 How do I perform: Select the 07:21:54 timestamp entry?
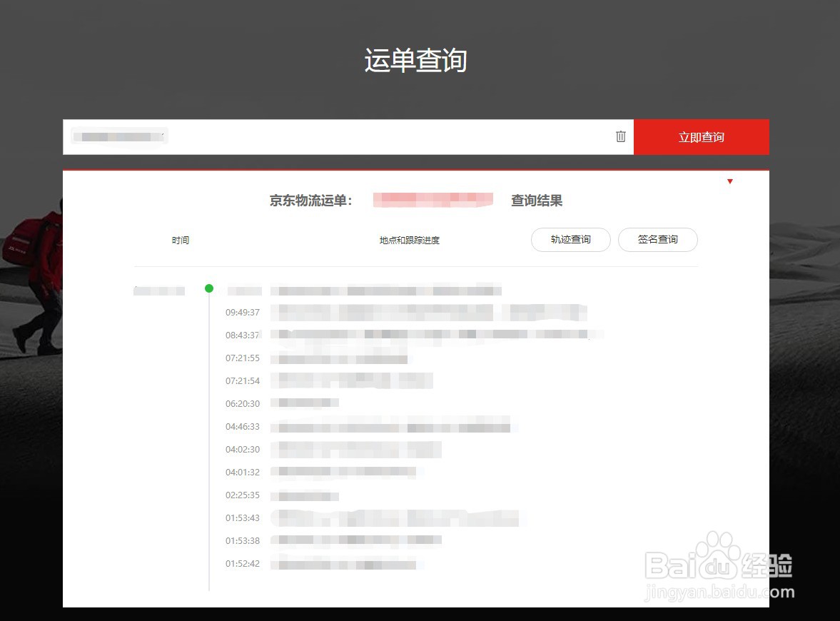[242, 381]
